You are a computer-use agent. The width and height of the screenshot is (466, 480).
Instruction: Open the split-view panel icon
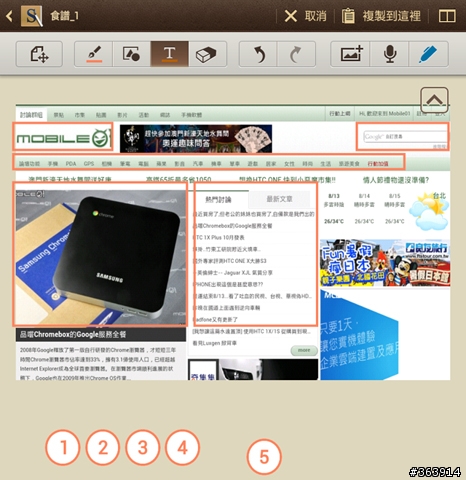point(447,16)
